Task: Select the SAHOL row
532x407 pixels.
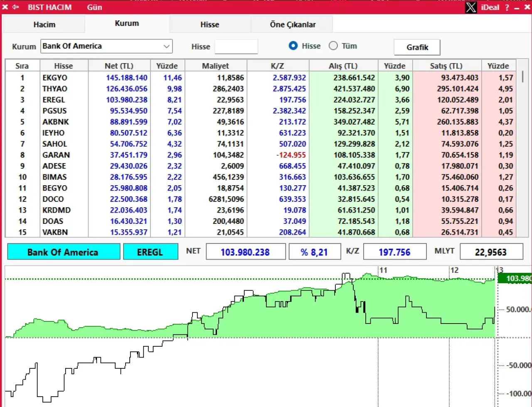Action: (x=261, y=144)
